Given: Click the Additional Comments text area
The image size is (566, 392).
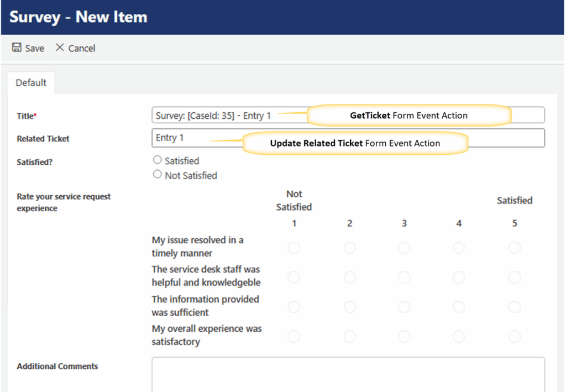Looking at the screenshot, I should tap(348, 375).
